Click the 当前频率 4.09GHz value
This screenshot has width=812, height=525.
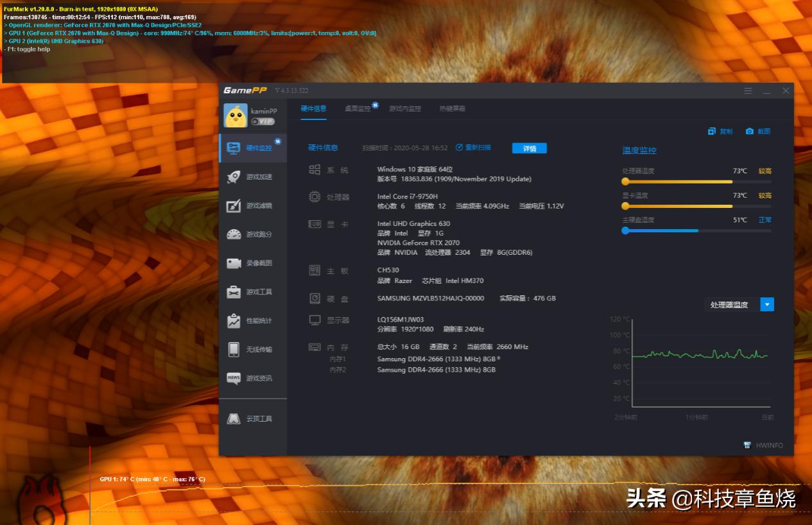(x=482, y=206)
